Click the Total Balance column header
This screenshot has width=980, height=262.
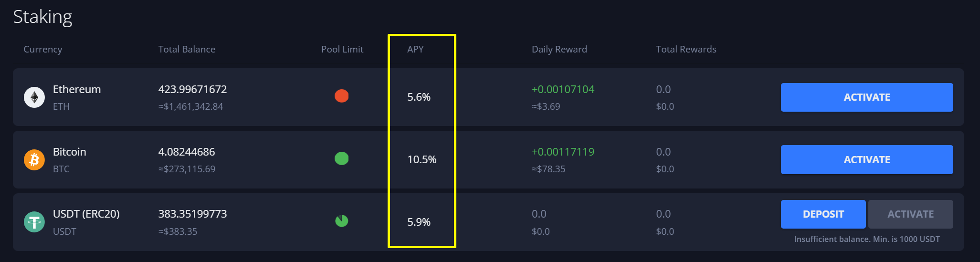pos(187,49)
